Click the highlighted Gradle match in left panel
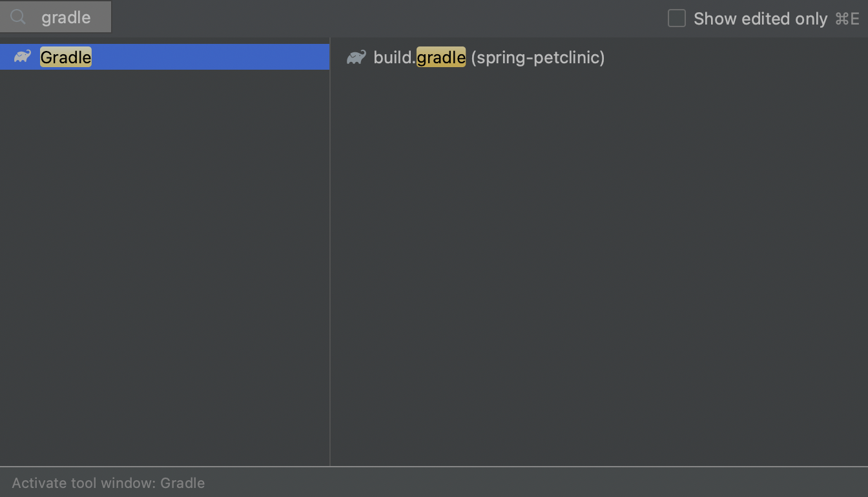The width and height of the screenshot is (868, 497). pyautogui.click(x=65, y=57)
